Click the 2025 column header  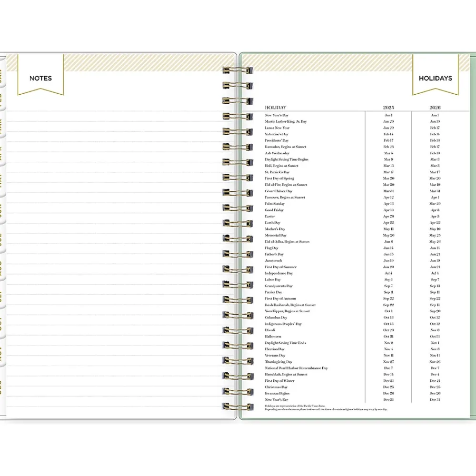click(x=388, y=108)
